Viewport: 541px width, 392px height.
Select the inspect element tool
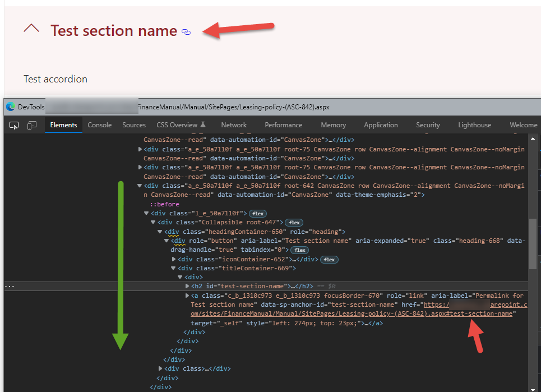[x=14, y=124]
